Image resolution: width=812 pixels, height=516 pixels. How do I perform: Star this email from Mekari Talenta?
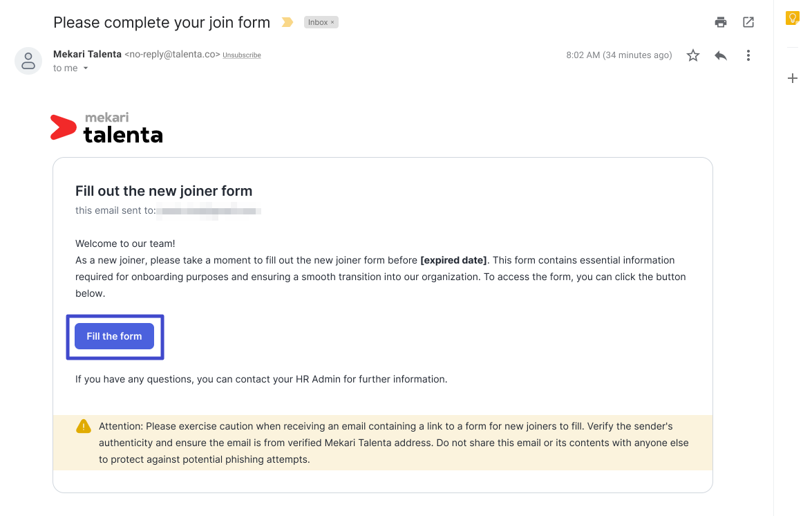coord(693,55)
